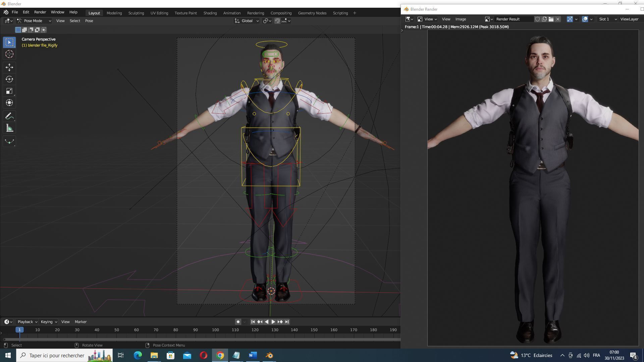Set selection mode to Intersect
The width and height of the screenshot is (644, 362).
coord(44,30)
